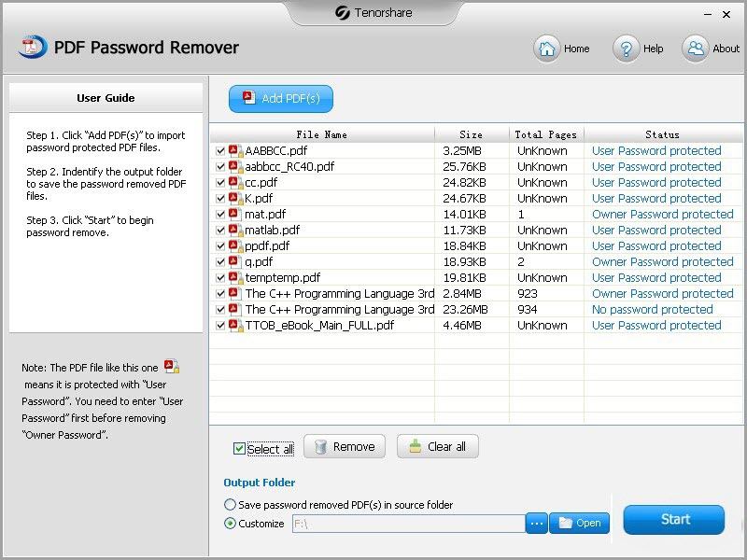Click the Add PDF(s) button
This screenshot has width=747, height=560.
point(280,99)
